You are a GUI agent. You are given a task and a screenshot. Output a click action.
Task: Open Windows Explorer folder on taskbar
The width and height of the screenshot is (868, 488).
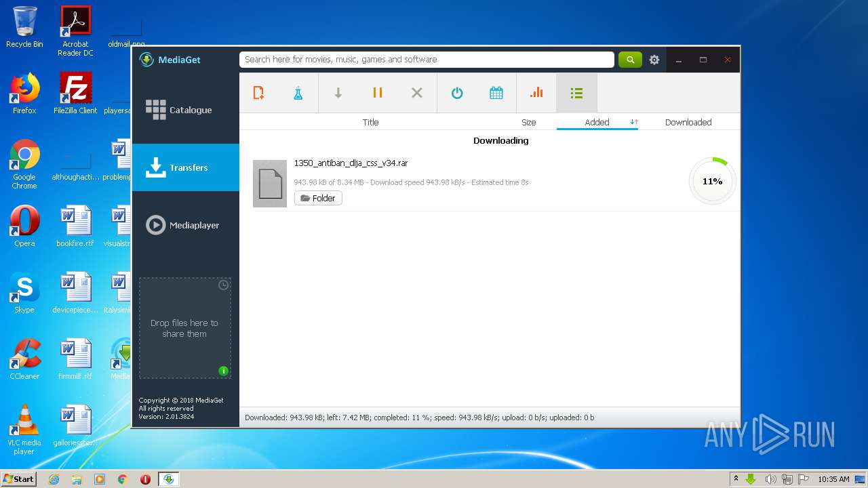click(x=77, y=479)
